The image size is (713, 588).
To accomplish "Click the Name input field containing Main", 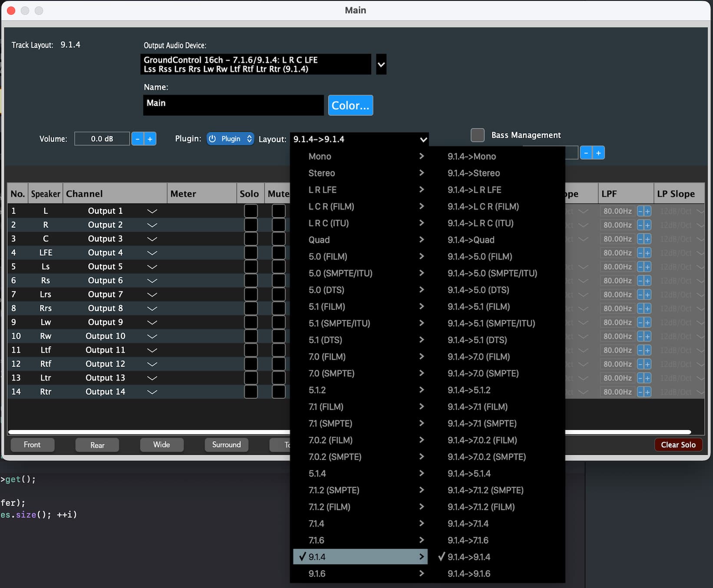I will 234,105.
